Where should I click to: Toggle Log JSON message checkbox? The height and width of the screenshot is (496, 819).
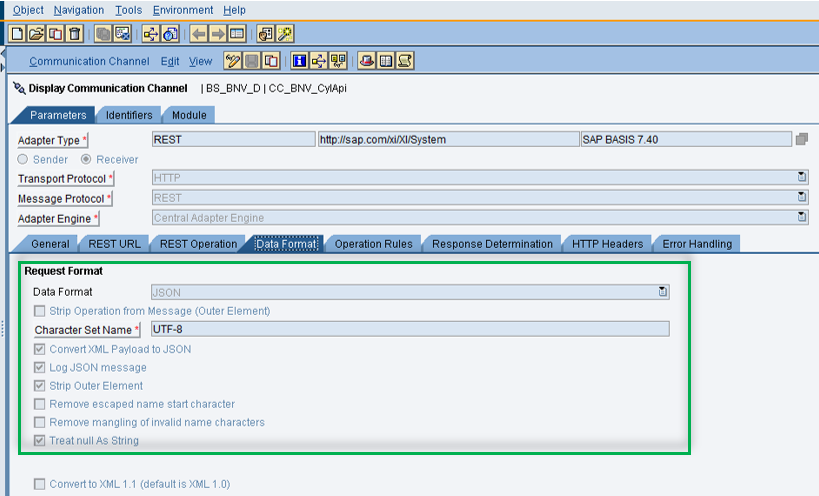pyautogui.click(x=39, y=368)
